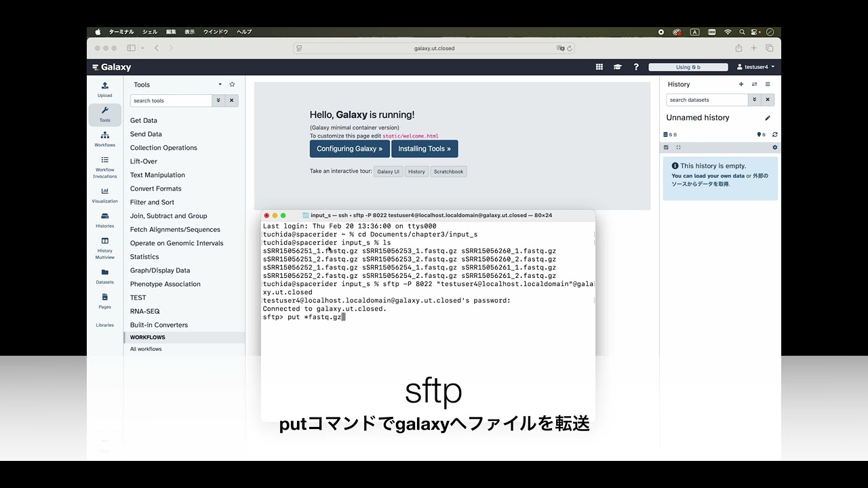Collapse all datasets in the history panel
The width and height of the screenshot is (868, 488).
point(678,147)
